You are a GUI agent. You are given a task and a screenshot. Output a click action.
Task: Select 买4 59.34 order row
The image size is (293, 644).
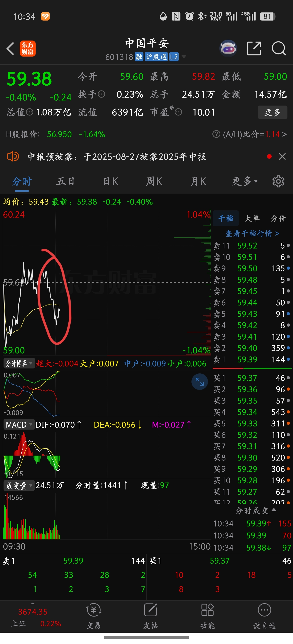[x=252, y=412]
